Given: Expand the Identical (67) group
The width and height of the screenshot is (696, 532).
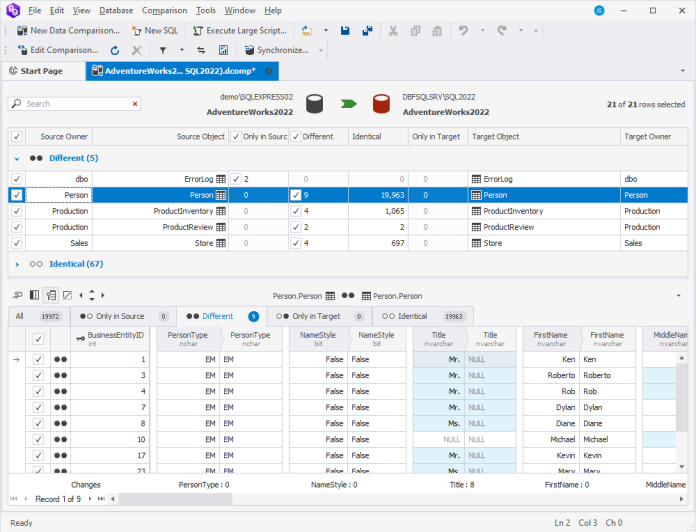Looking at the screenshot, I should [x=16, y=264].
